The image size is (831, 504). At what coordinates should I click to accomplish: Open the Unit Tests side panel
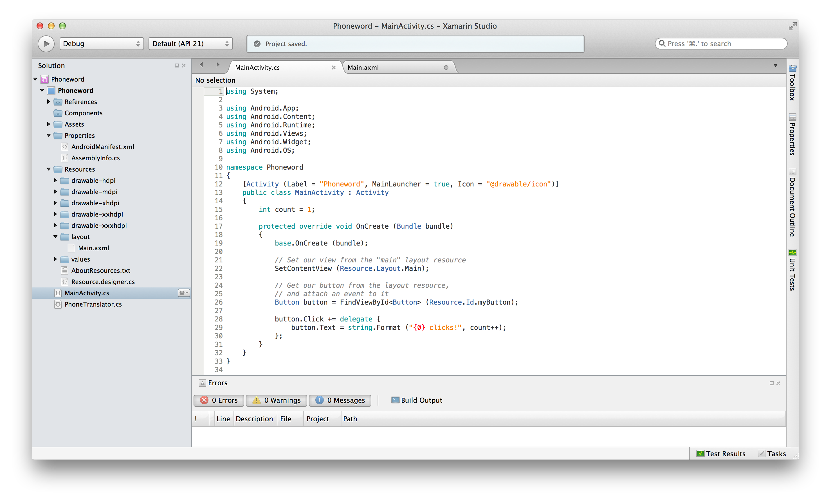coord(792,270)
